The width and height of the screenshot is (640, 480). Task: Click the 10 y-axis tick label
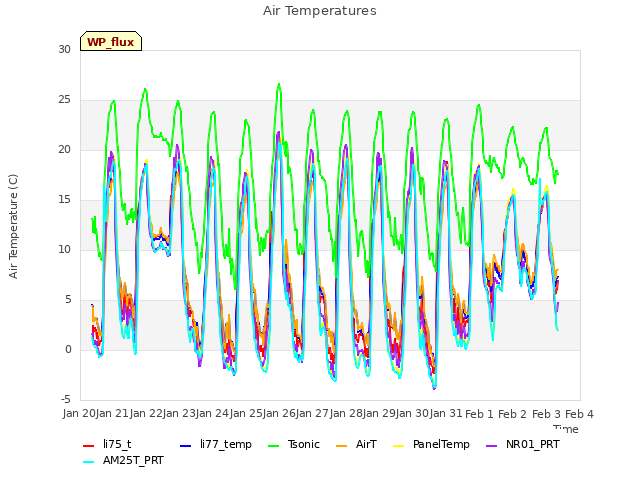click(64, 249)
